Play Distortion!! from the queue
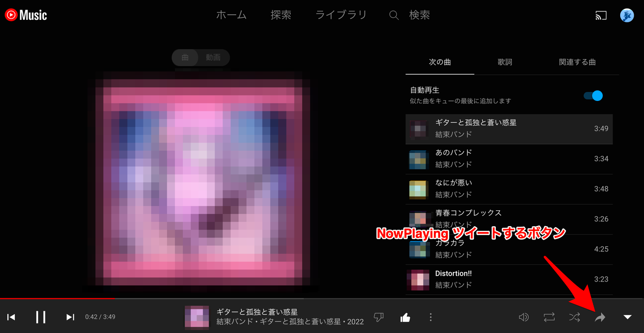The width and height of the screenshot is (644, 333). [x=509, y=280]
